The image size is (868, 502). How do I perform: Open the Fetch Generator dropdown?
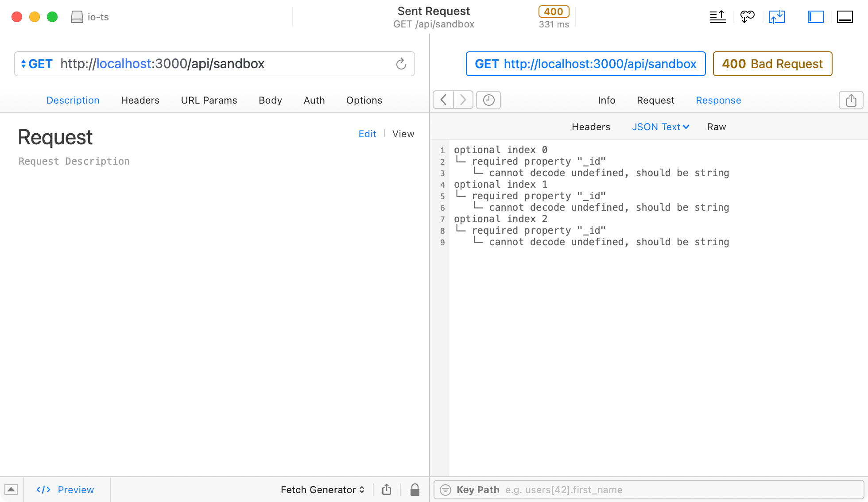[x=322, y=490]
